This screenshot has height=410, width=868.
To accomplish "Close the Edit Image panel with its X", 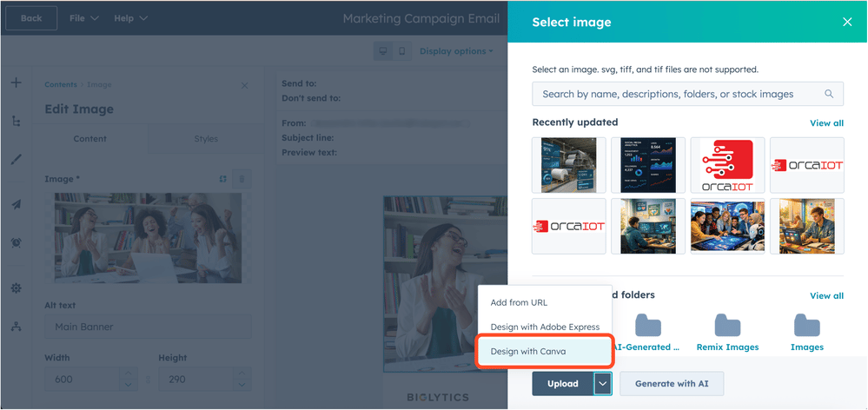I will point(245,85).
